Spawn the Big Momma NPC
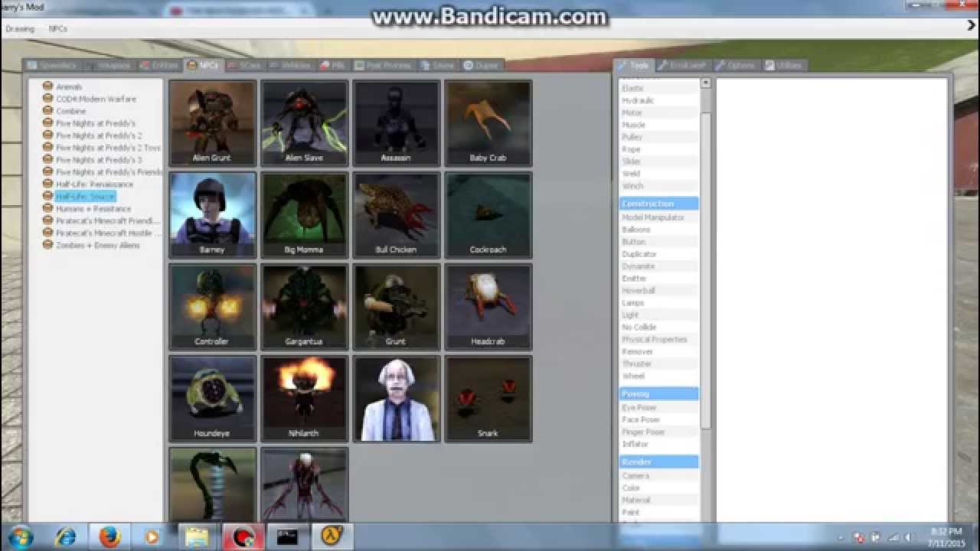The image size is (980, 551). 304,215
